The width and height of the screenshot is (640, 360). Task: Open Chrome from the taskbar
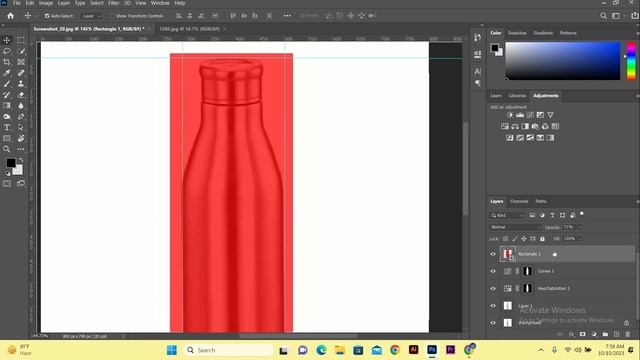(395, 350)
